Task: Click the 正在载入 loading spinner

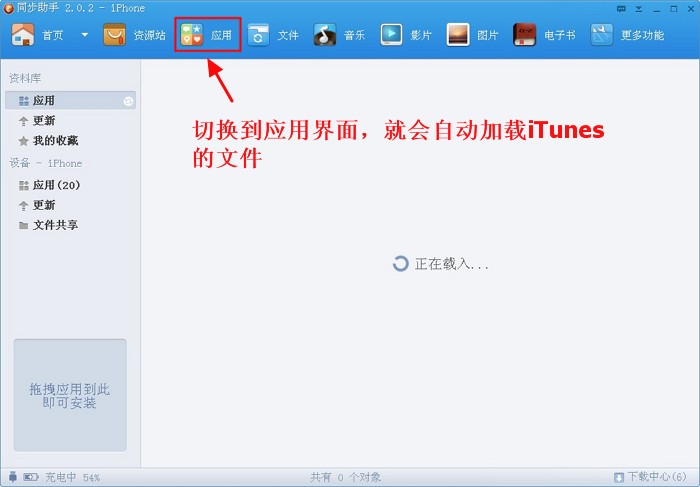Action: (400, 264)
